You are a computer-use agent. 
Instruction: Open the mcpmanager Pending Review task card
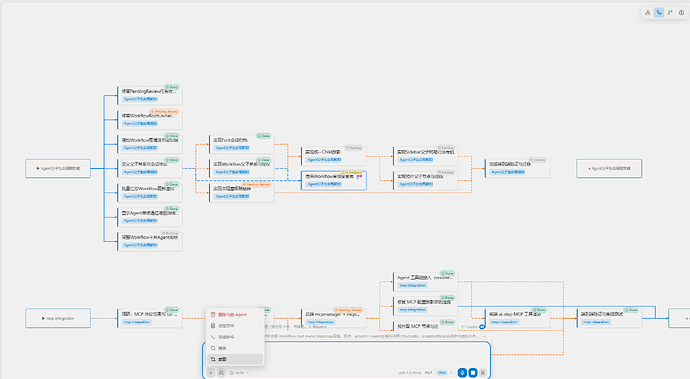[x=334, y=318]
